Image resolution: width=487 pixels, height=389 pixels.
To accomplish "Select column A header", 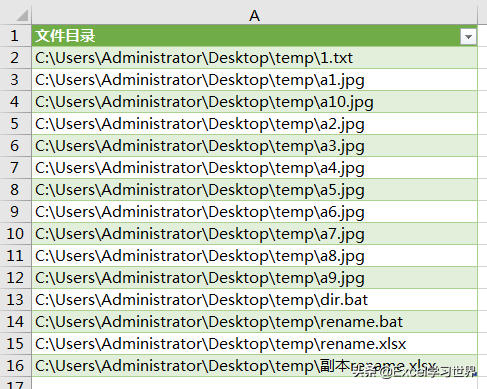I will point(254,15).
